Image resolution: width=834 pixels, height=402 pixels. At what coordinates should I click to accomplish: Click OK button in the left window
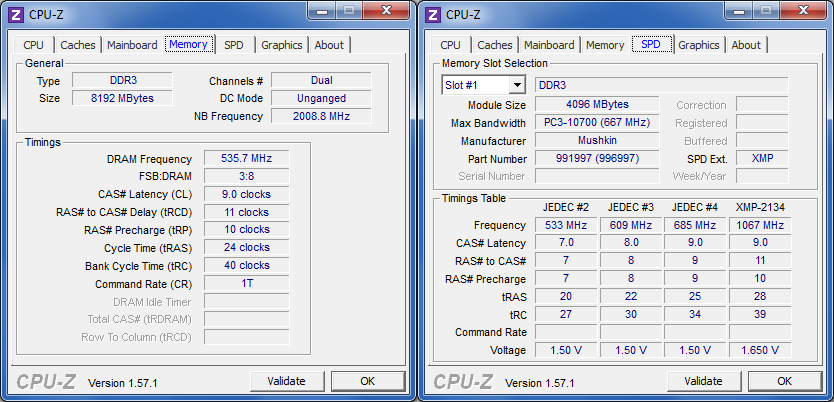click(x=367, y=381)
